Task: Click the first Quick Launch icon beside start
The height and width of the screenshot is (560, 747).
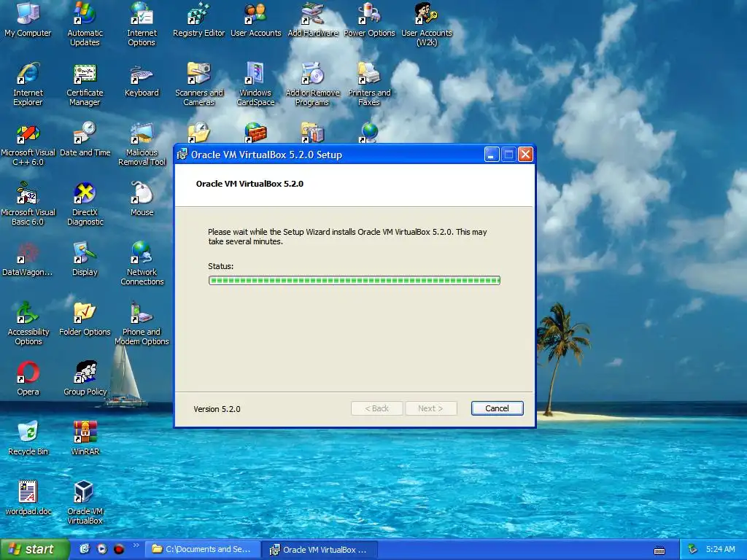Action: pos(85,549)
